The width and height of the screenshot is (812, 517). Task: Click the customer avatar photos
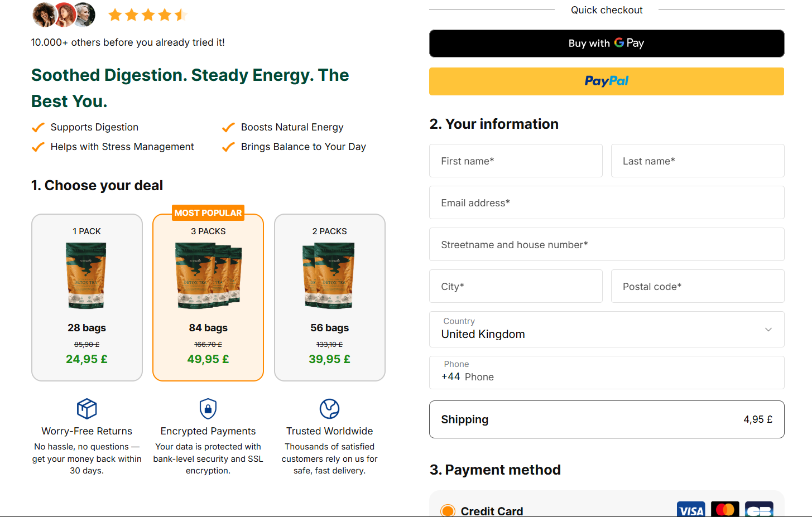click(64, 15)
